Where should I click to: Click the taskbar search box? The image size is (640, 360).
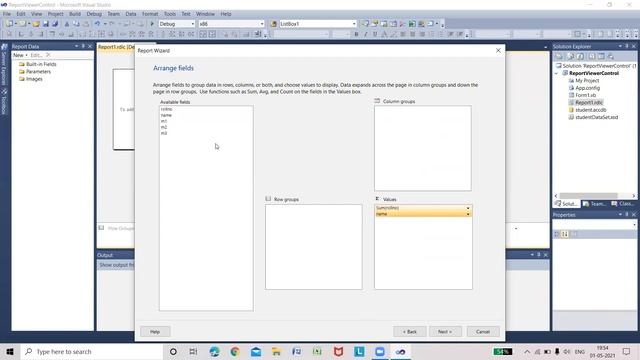coord(91,351)
